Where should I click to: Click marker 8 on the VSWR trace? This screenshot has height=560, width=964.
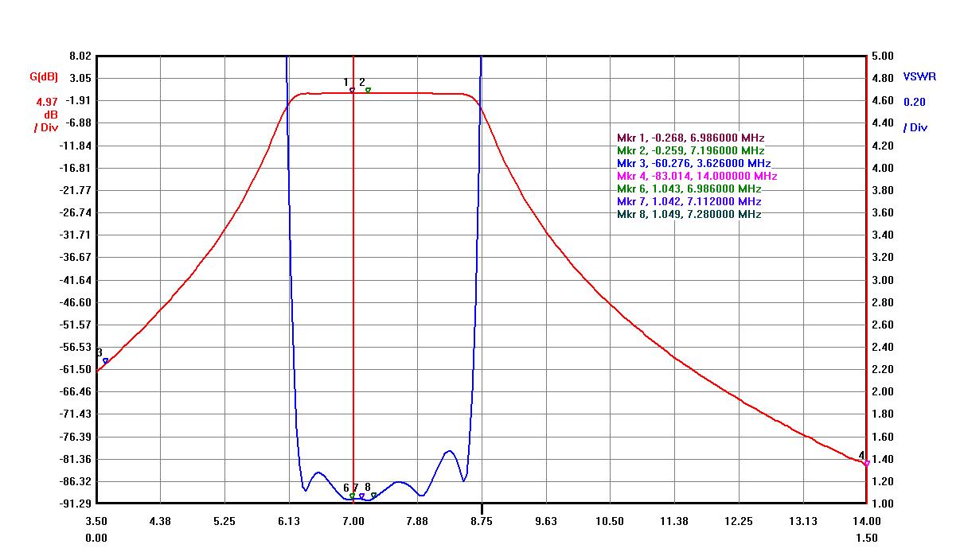pos(373,495)
